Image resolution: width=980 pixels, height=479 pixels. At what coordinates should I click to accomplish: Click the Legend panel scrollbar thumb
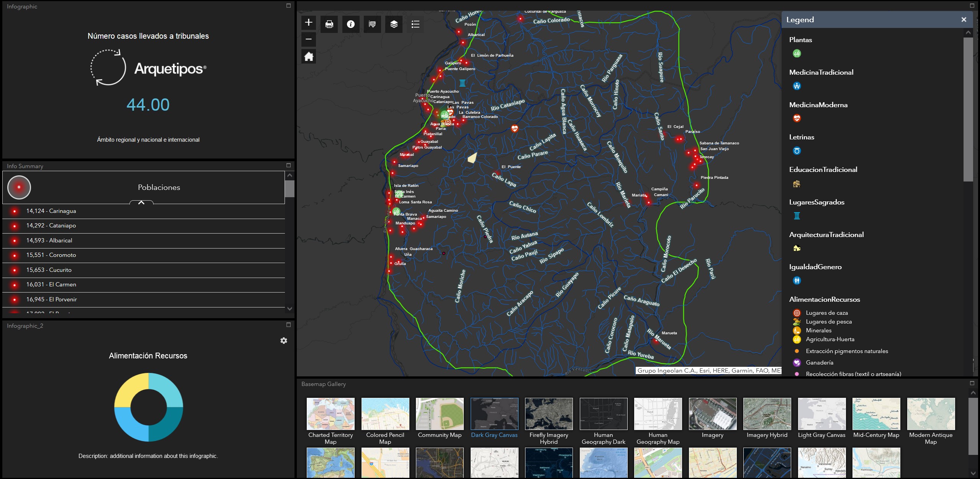click(968, 109)
